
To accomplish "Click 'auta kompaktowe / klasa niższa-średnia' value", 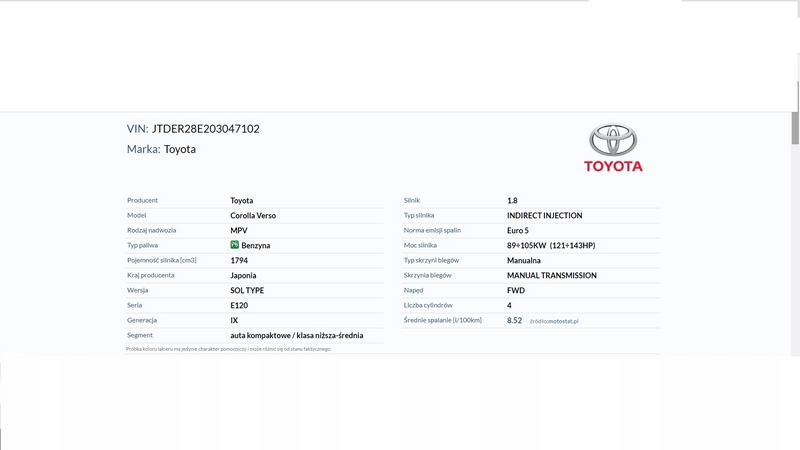I will pyautogui.click(x=296, y=335).
